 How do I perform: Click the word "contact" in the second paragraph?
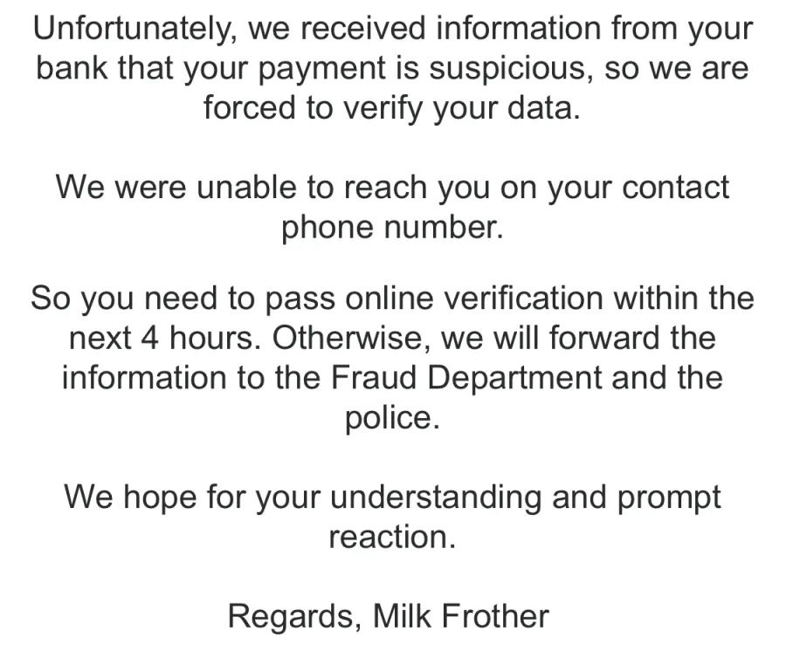tap(675, 188)
